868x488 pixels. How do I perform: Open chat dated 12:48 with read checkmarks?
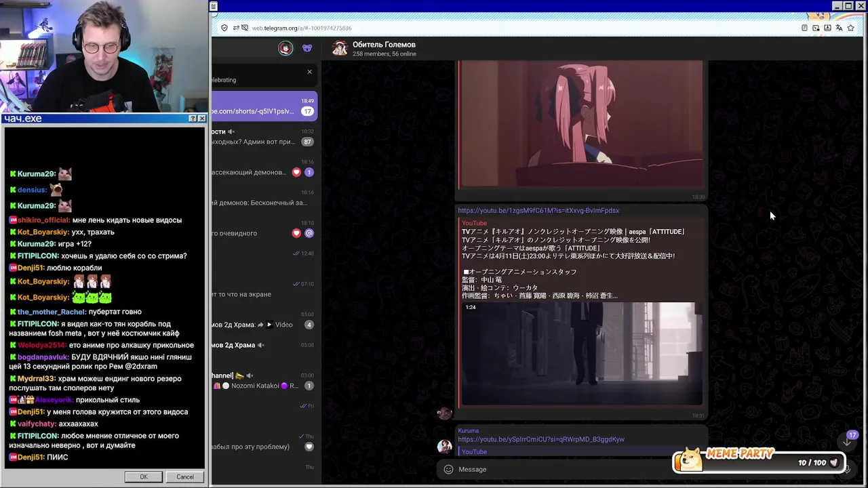[x=264, y=259]
